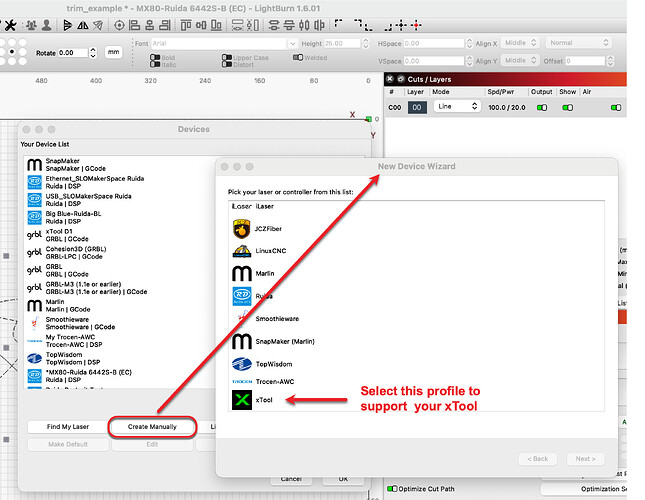Open the Normal style dropdown
Viewport: 645px width, 500px height.
[579, 43]
